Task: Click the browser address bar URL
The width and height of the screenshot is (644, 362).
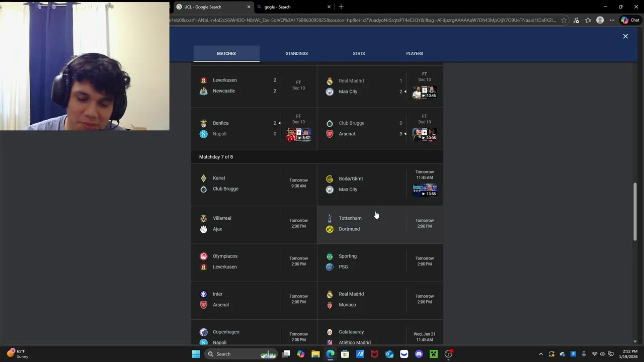Action: [x=363, y=20]
